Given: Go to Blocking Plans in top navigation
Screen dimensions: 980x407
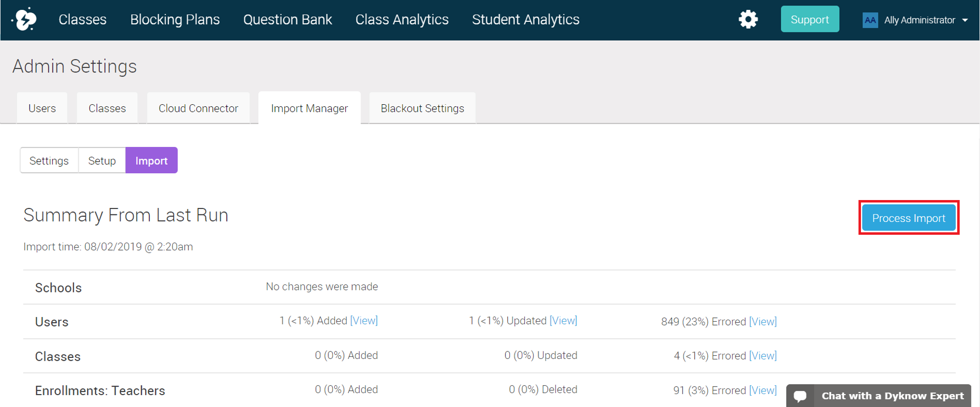Looking at the screenshot, I should click(175, 20).
